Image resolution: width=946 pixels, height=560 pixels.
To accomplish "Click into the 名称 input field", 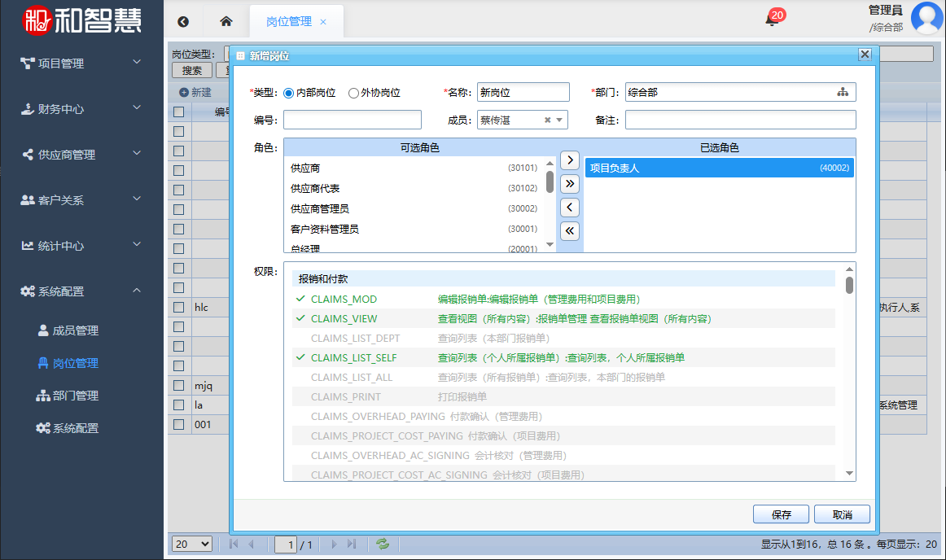I will (x=523, y=92).
